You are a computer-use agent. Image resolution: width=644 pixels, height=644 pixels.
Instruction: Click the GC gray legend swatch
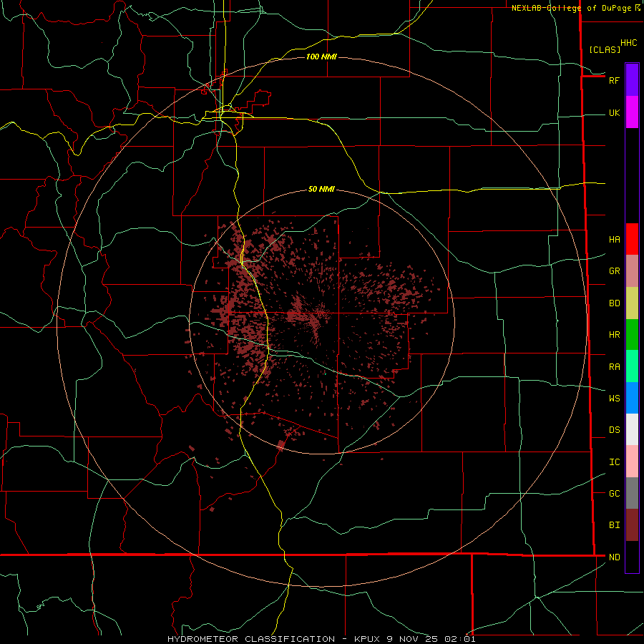[x=632, y=493]
